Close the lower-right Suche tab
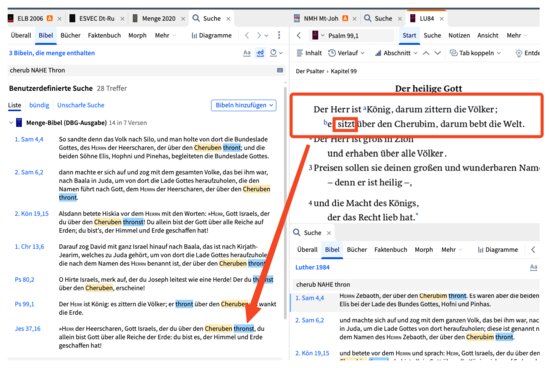Screen dimensions: 550x368 329,233
